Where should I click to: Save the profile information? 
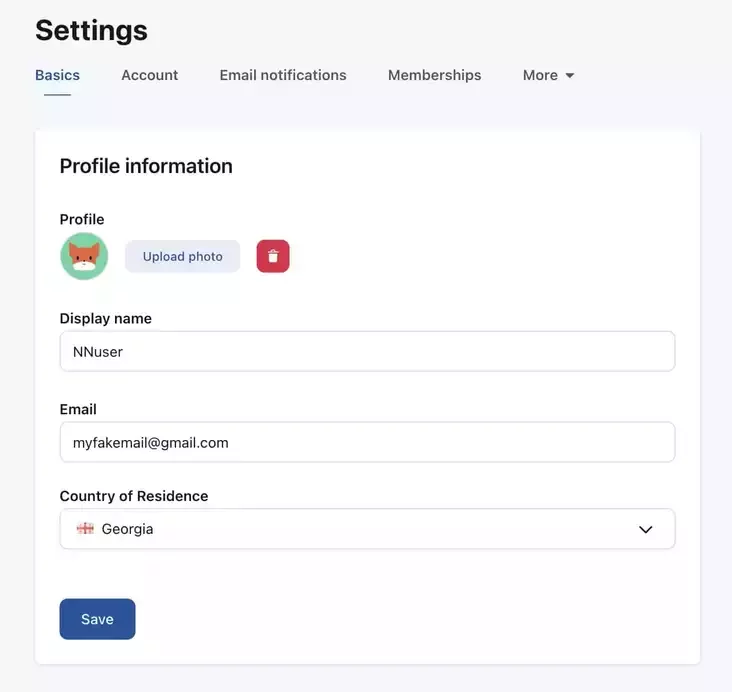click(97, 619)
